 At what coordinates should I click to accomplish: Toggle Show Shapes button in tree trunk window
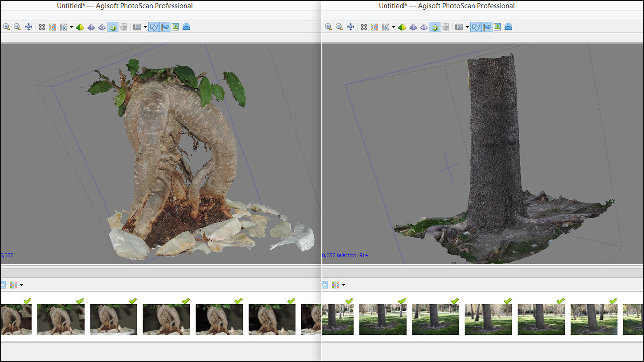click(x=476, y=27)
